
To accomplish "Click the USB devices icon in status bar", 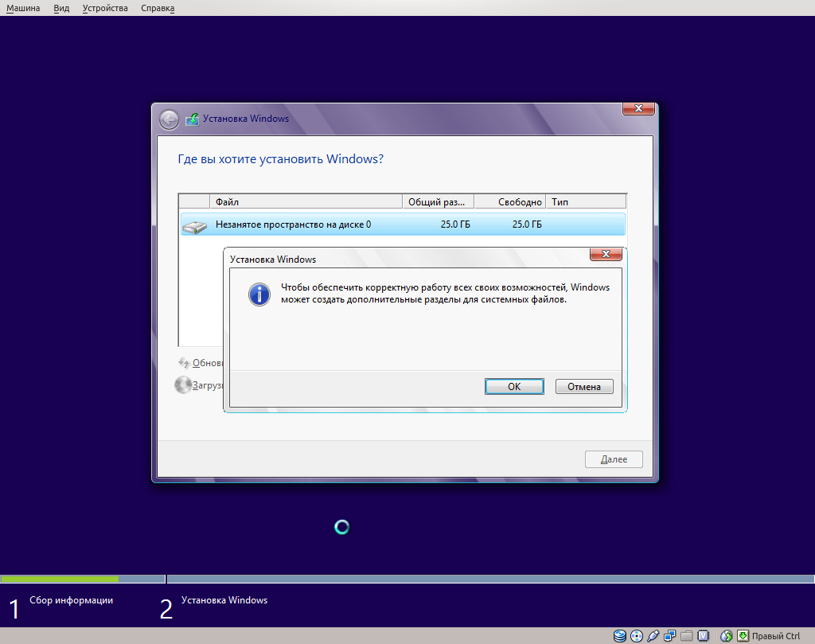I will (x=652, y=636).
